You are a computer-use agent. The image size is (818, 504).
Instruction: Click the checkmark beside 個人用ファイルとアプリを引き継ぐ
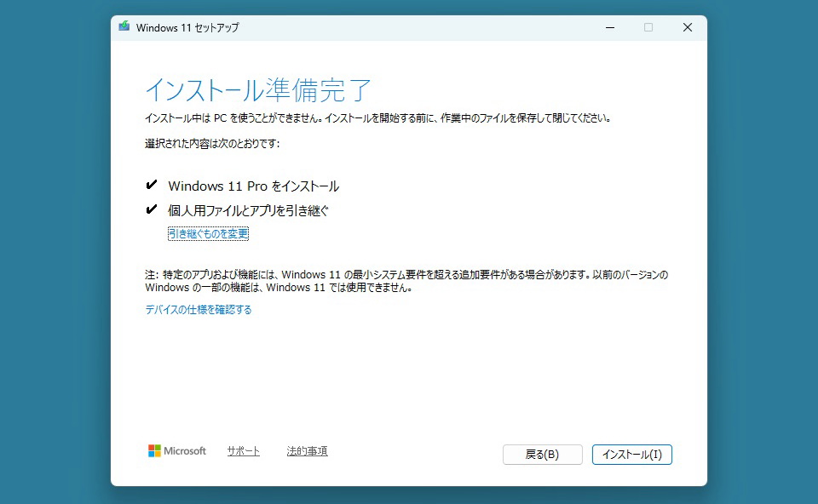152,209
